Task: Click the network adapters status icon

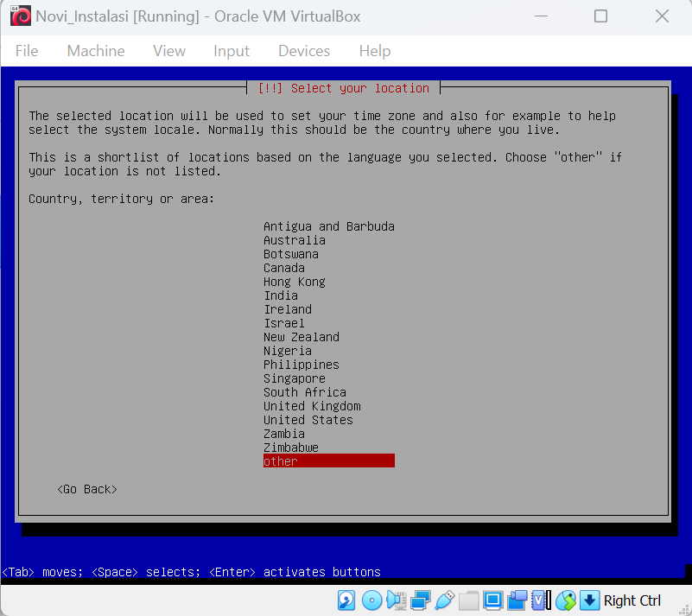Action: (420, 600)
